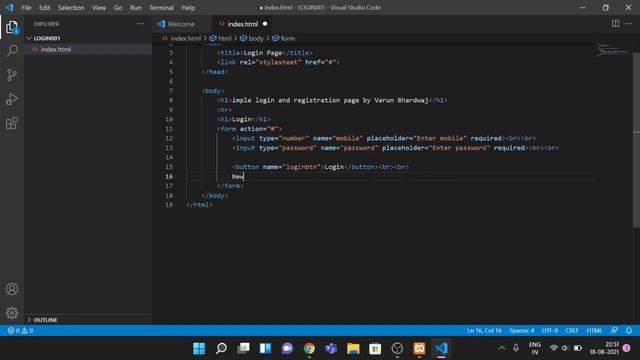Open the Edit menu

pyautogui.click(x=44, y=8)
